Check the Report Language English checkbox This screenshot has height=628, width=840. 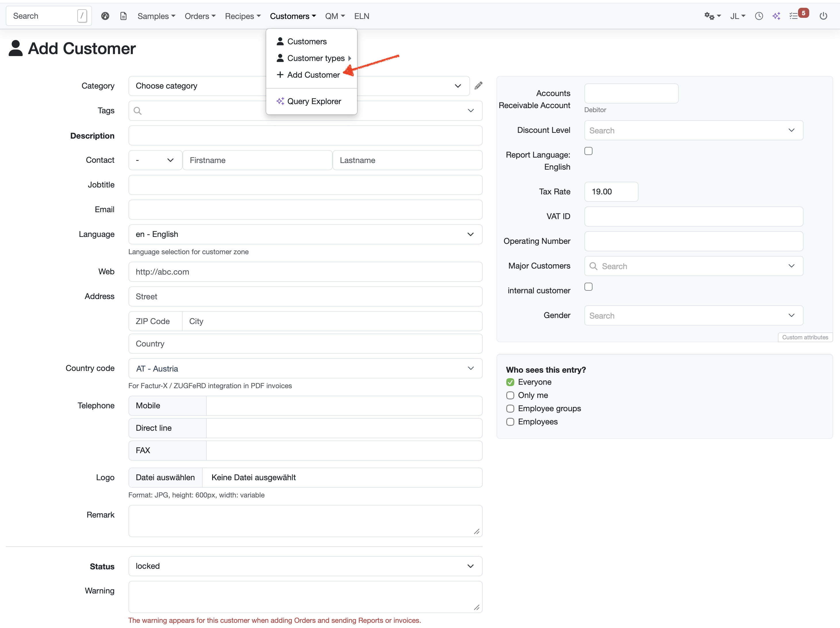pos(588,151)
